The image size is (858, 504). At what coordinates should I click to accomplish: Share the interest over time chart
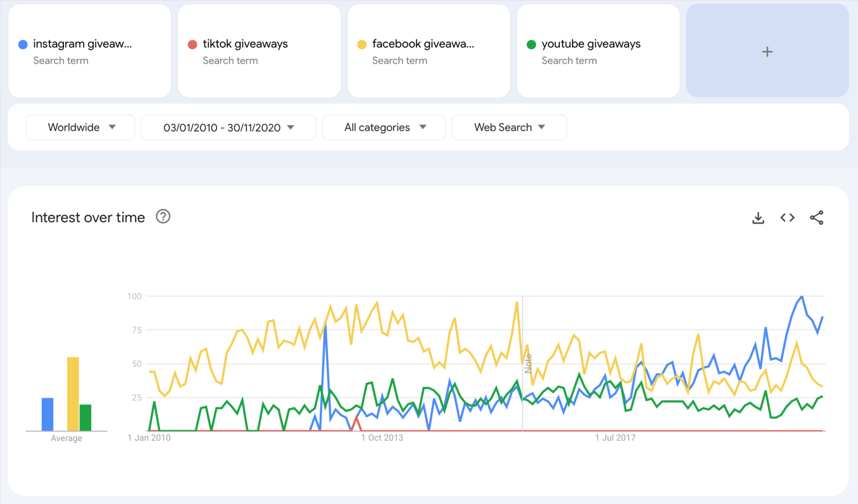[x=816, y=218]
